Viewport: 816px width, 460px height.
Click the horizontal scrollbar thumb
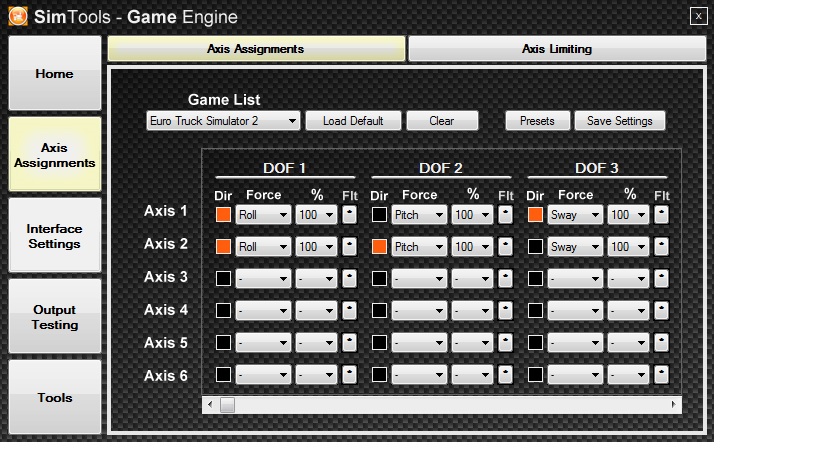point(227,405)
